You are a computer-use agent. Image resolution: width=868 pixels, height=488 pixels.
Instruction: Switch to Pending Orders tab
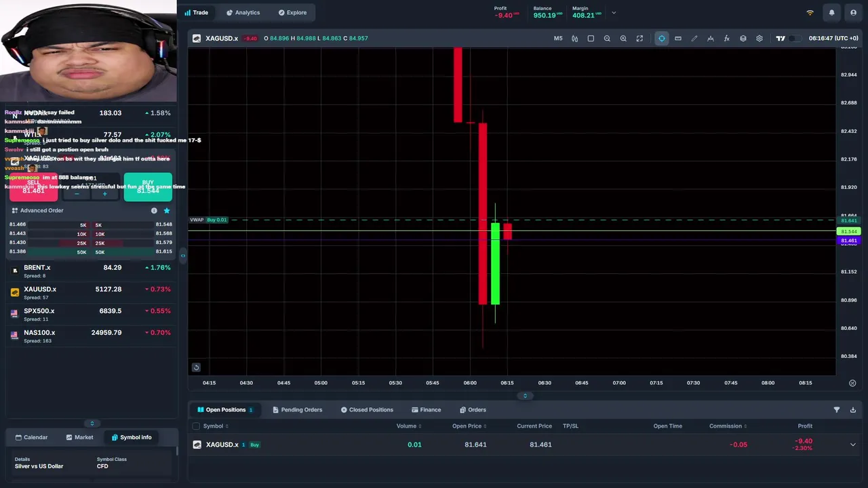[x=297, y=410]
